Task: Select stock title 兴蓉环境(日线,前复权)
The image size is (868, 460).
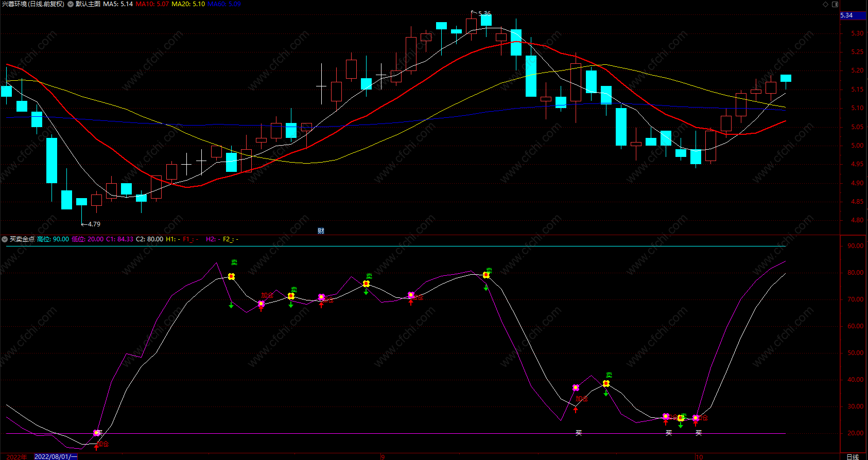Action: click(33, 4)
